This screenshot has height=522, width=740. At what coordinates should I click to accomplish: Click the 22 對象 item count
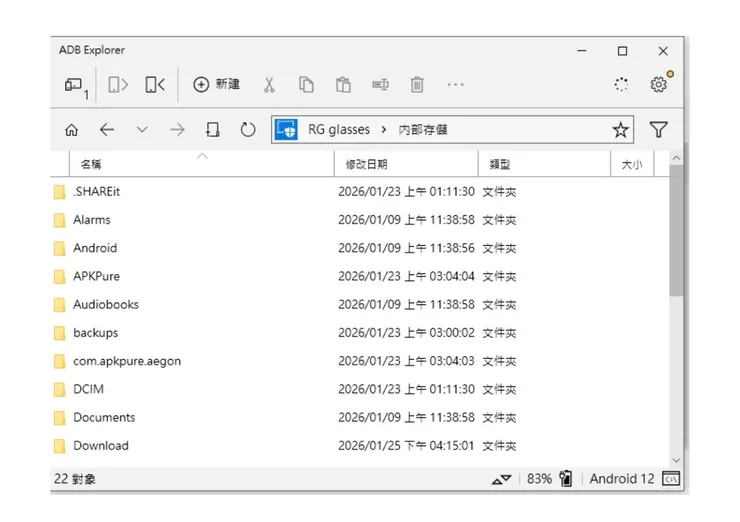75,479
